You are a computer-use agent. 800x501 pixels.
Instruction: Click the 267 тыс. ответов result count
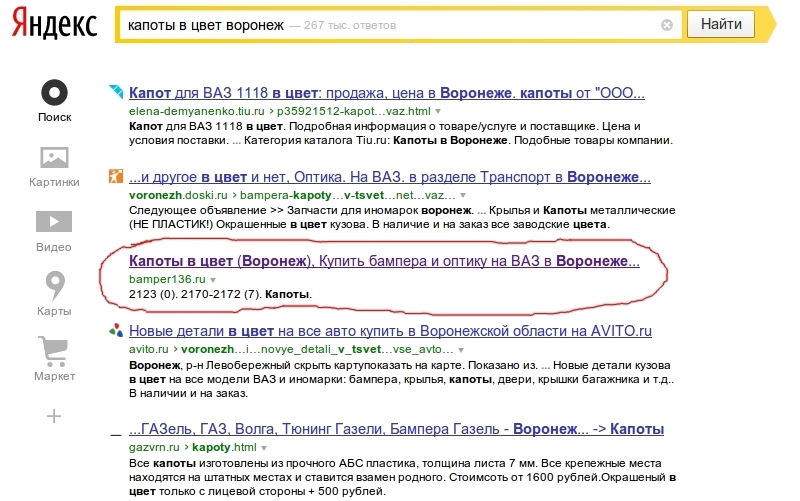point(349,26)
